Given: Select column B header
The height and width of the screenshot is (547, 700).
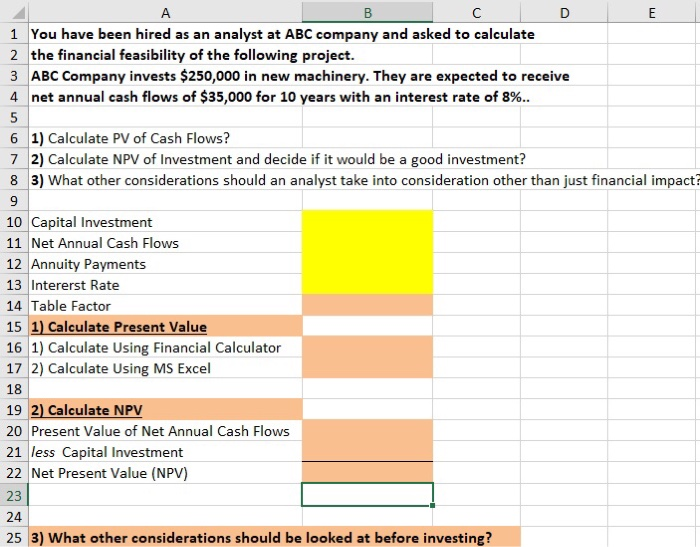Looking at the screenshot, I should (367, 13).
